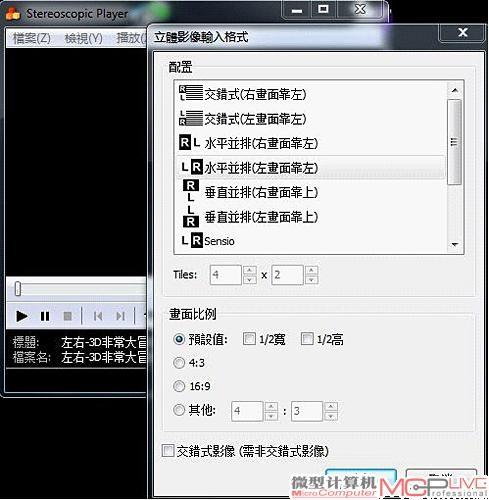Select the Sensio layout entry

point(310,241)
